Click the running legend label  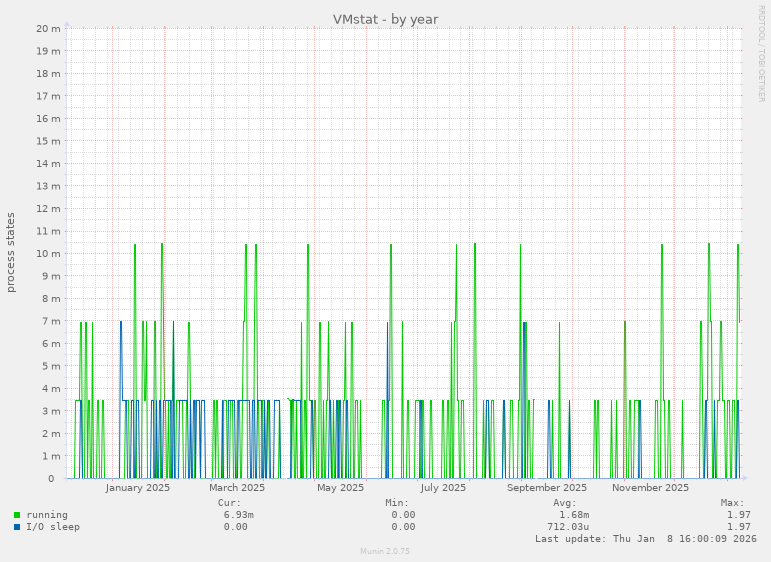click(47, 515)
